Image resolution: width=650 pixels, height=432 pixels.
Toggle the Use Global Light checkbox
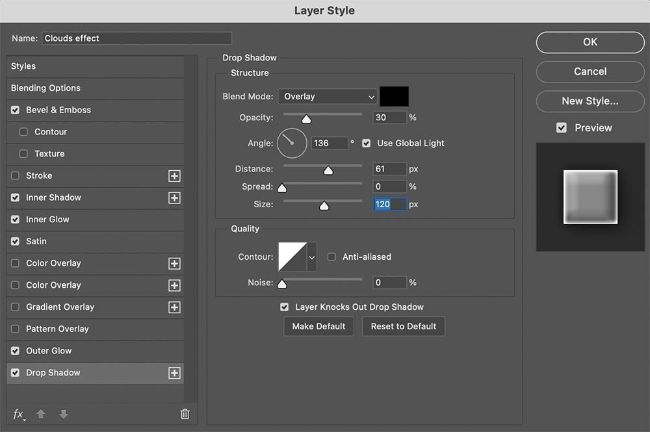click(367, 143)
